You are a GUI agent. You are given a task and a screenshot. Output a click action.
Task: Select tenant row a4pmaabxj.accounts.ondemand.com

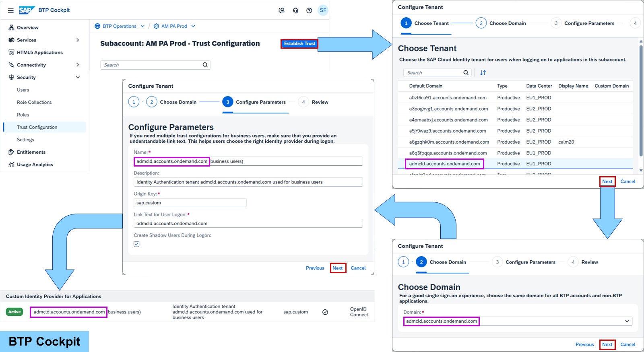point(515,120)
